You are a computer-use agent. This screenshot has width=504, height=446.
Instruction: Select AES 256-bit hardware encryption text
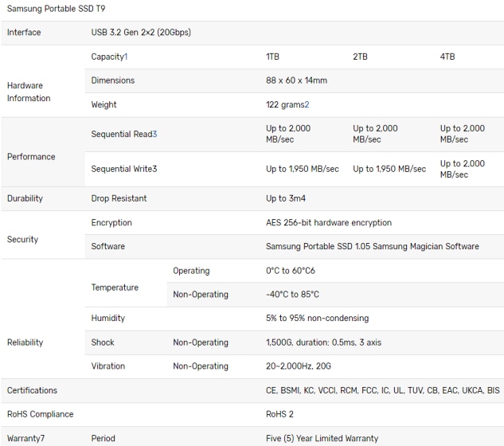click(328, 223)
